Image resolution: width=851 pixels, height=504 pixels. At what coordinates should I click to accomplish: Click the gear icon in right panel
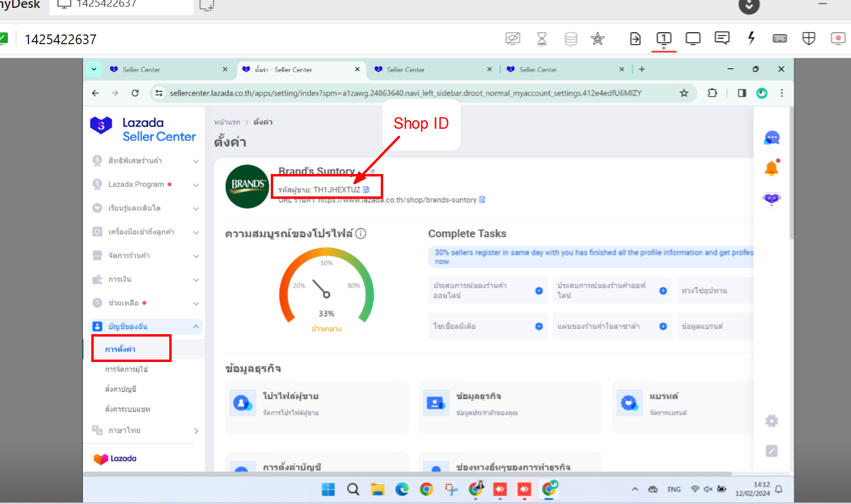point(771,421)
